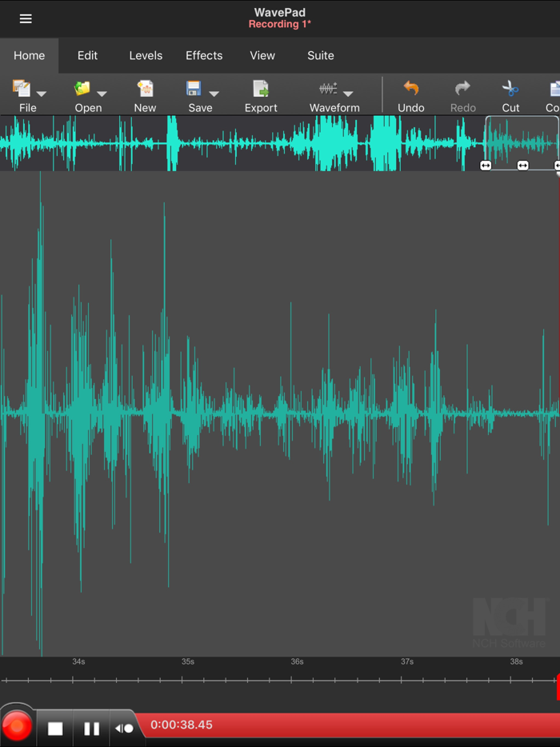
Task: Click the 0:00:38.45 time display
Action: 182,725
